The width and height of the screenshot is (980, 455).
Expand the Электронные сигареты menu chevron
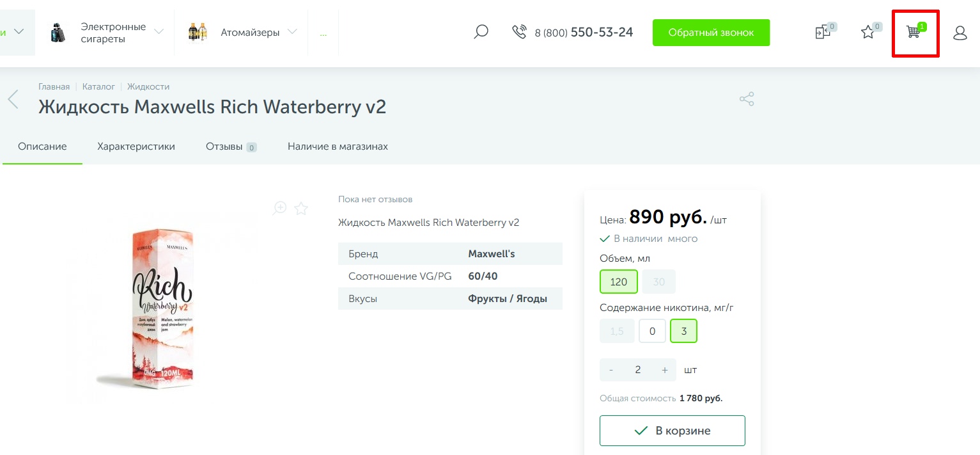[x=159, y=32]
